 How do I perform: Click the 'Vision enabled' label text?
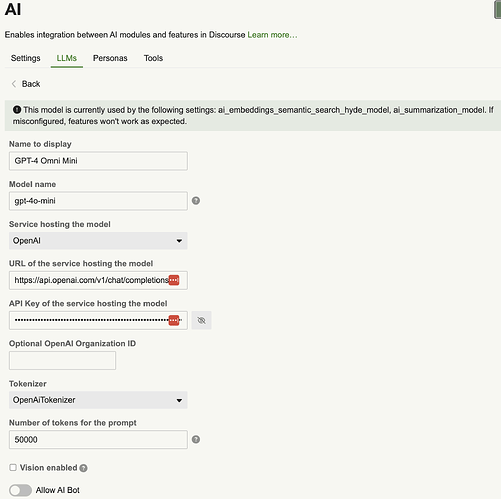48,468
